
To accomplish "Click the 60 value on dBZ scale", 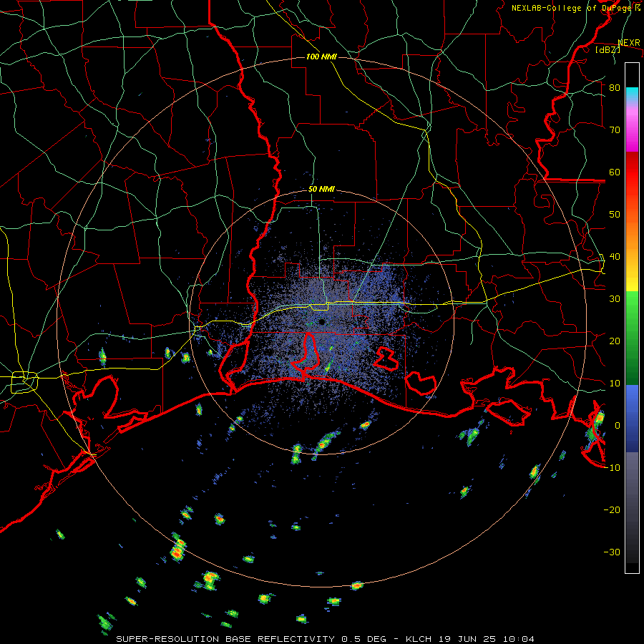I will [615, 172].
